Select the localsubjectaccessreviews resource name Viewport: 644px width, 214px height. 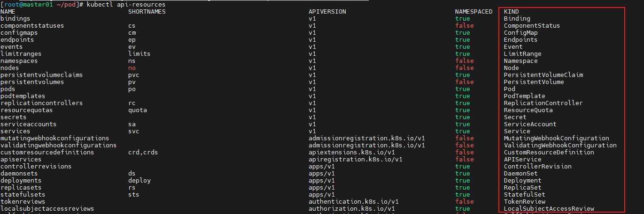(x=47, y=209)
